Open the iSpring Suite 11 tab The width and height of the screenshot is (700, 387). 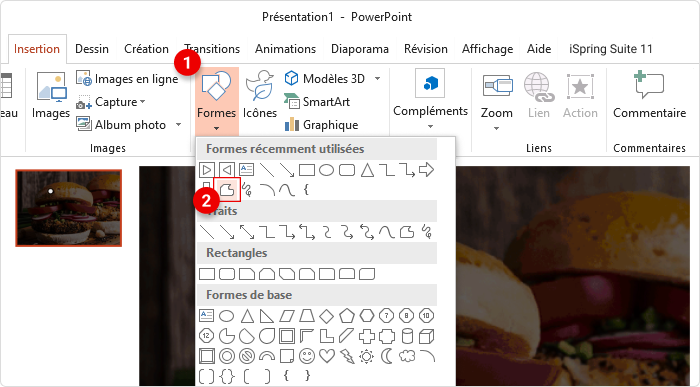(611, 49)
